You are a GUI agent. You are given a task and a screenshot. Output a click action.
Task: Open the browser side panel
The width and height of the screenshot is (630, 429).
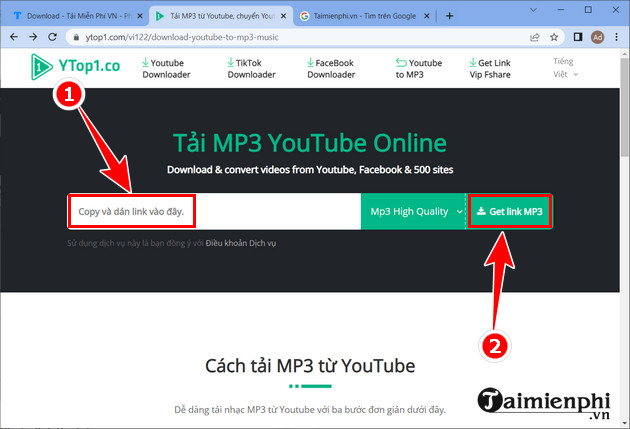(578, 37)
